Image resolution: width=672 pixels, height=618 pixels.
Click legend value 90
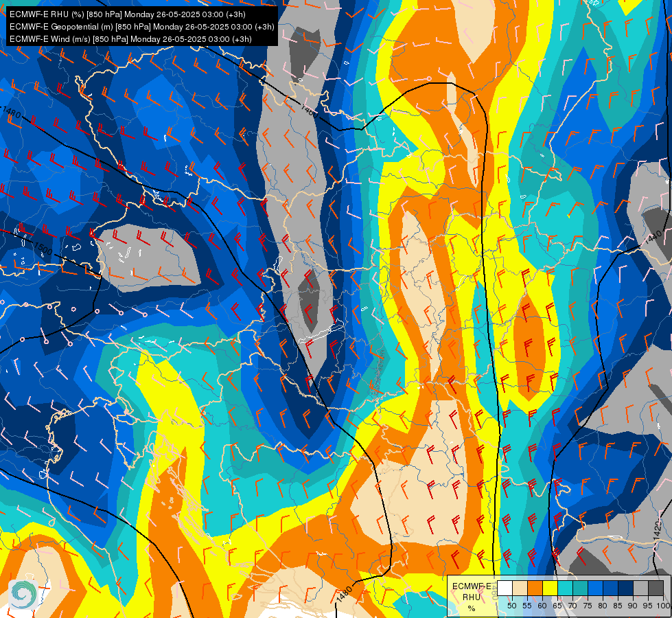tap(634, 606)
